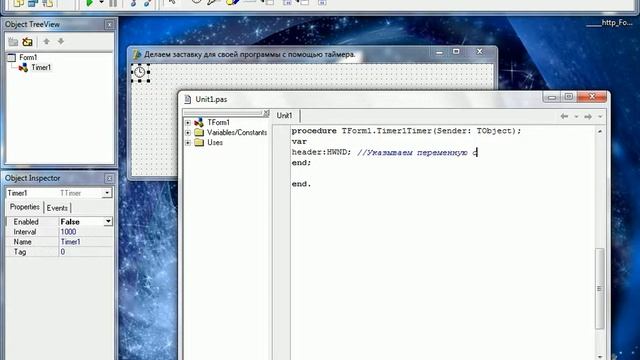
Task: Move selected TreeView item down
Action: click(61, 41)
